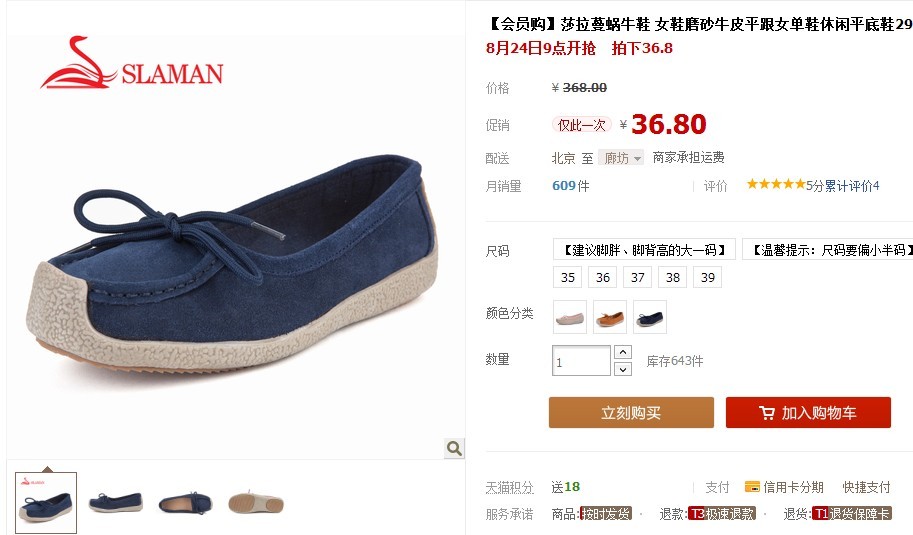Select shoe size 37
This screenshot has width=913, height=535.
pyautogui.click(x=638, y=277)
